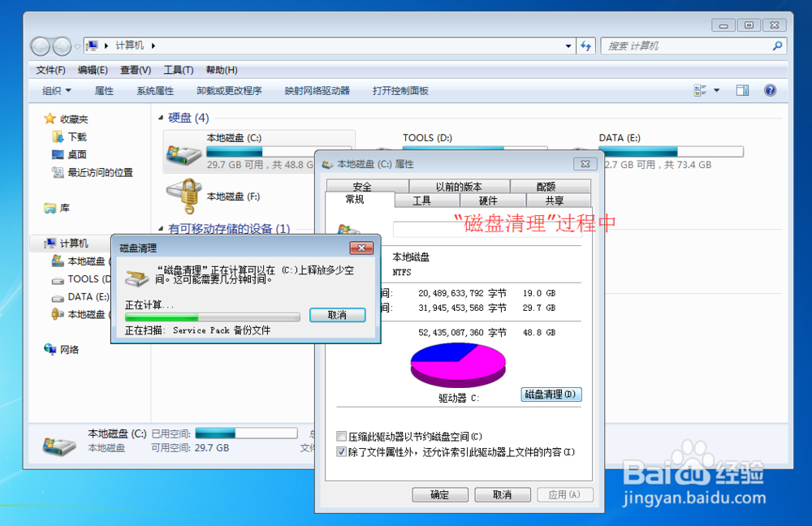Screen dimensions: 812x526
Task: Click the Disk Cleanup dialog drive icon
Action: tap(137, 277)
